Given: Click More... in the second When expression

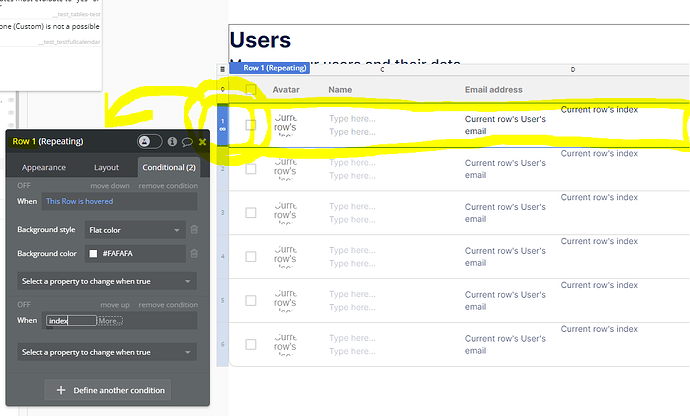Looking at the screenshot, I should [x=110, y=320].
